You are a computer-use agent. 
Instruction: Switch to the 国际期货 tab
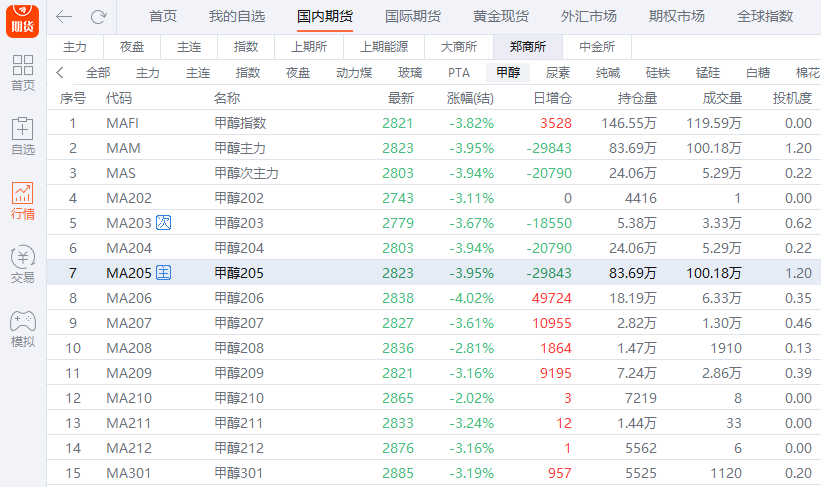(x=412, y=17)
